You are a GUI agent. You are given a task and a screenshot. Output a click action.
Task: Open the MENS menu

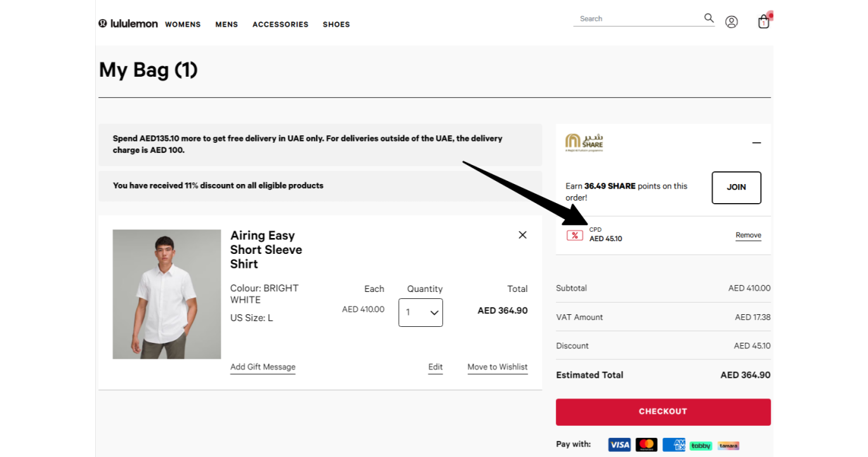point(227,24)
